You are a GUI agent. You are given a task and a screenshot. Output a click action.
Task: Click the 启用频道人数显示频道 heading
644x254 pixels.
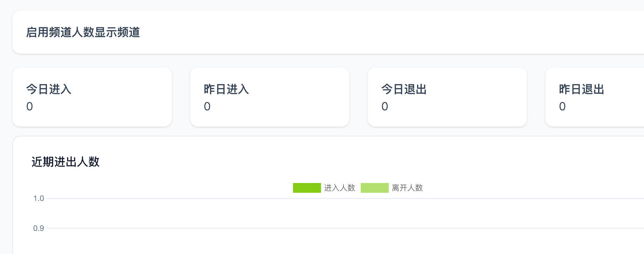pyautogui.click(x=83, y=32)
